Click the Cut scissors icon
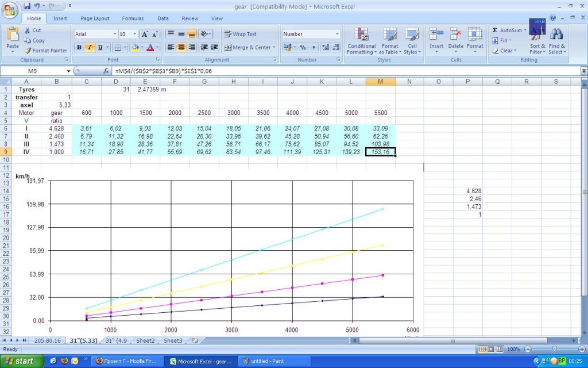This screenshot has width=588, height=368. 28,30
